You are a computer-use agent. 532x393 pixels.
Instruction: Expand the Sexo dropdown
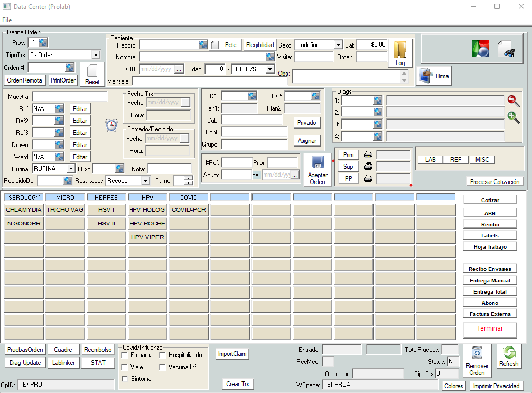pos(338,45)
